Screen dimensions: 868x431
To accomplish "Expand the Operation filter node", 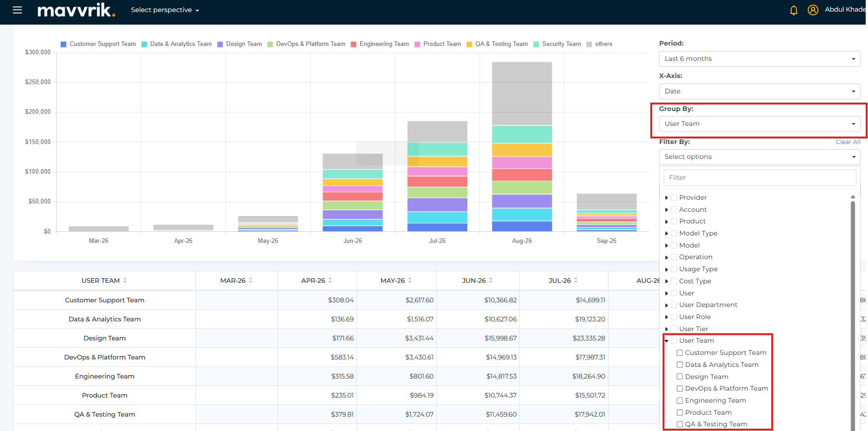I will click(667, 257).
